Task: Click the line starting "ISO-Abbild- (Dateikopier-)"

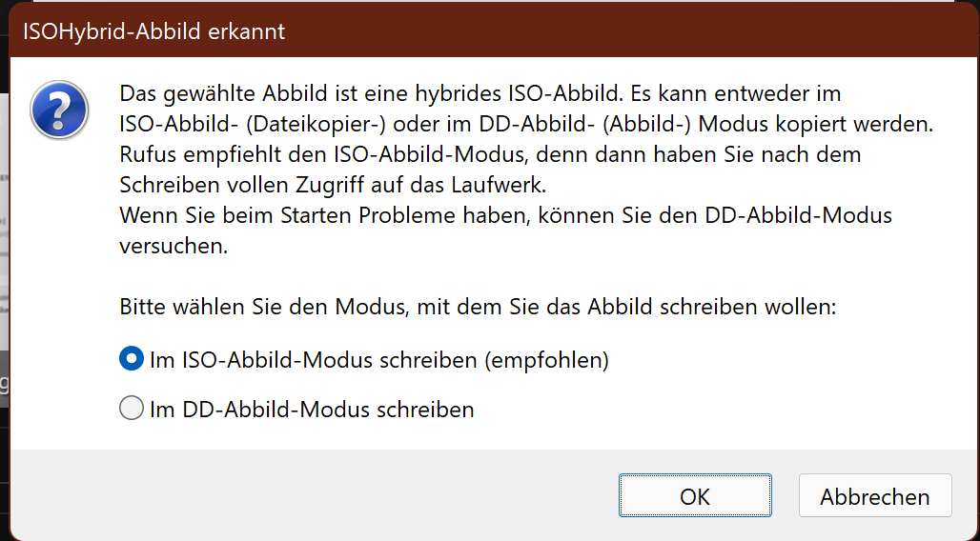Action: tap(525, 125)
